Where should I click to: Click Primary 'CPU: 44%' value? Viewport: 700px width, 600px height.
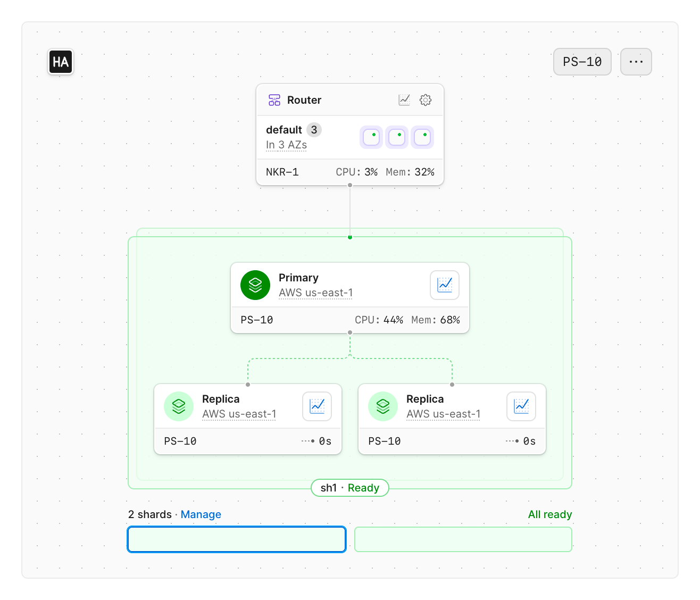(379, 320)
